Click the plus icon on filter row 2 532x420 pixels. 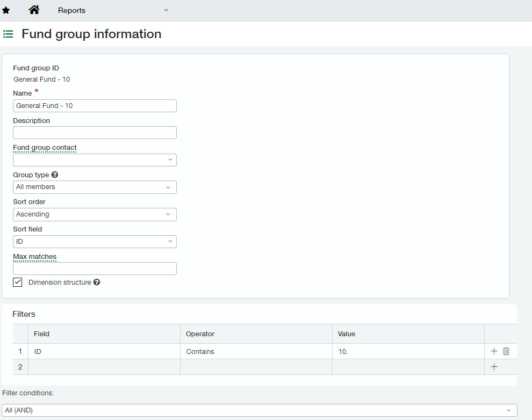[494, 367]
